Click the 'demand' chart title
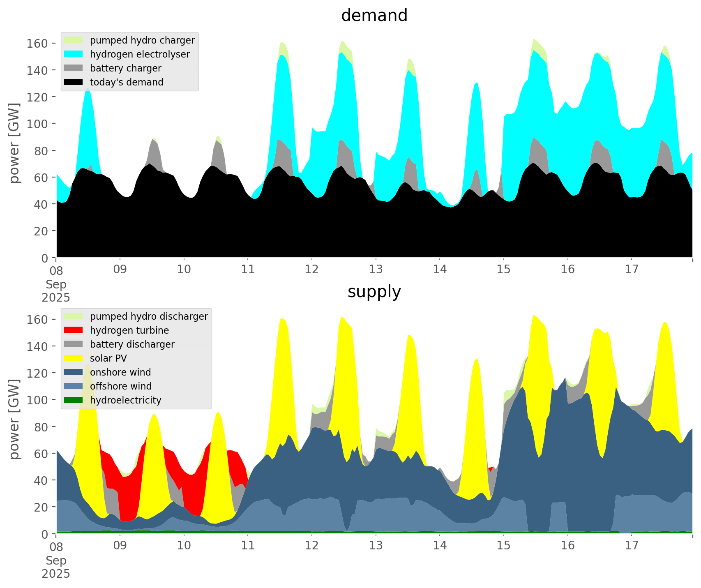701x588 pixels. click(x=374, y=16)
